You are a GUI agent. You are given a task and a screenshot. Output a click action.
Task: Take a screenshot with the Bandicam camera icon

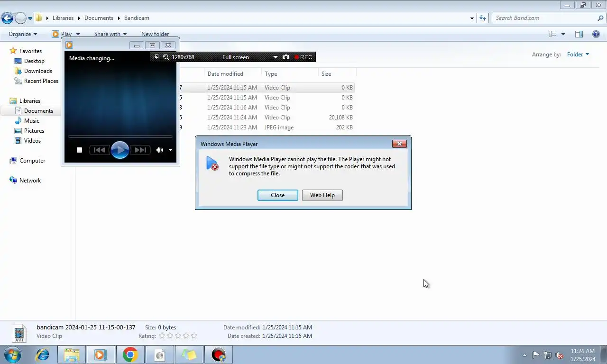pyautogui.click(x=285, y=57)
